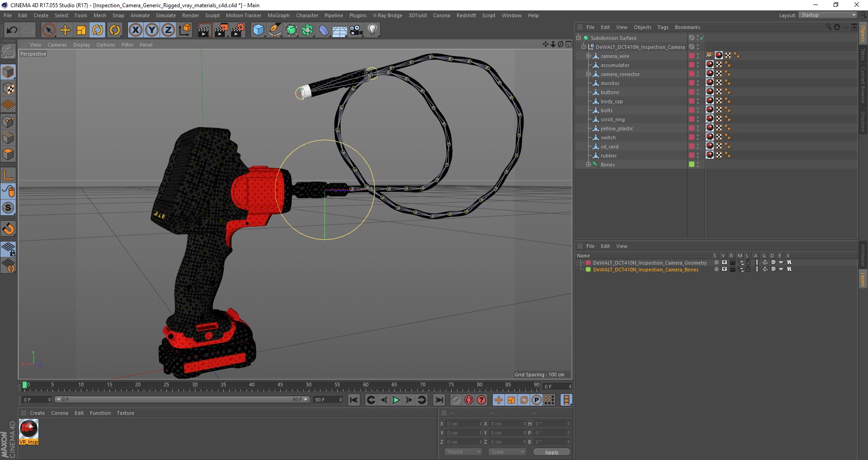
Task: Click the Apply button in the coordinates panel
Action: point(552,452)
